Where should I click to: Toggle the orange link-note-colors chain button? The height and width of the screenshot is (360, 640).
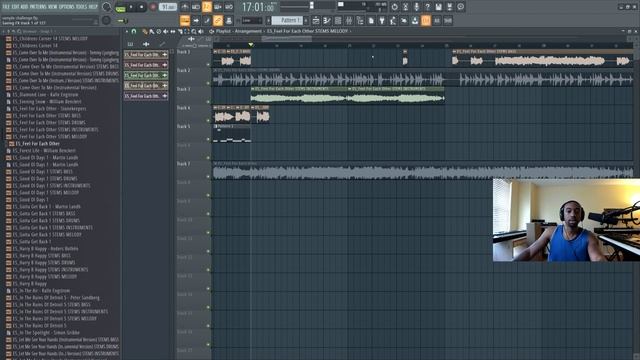(x=218, y=20)
